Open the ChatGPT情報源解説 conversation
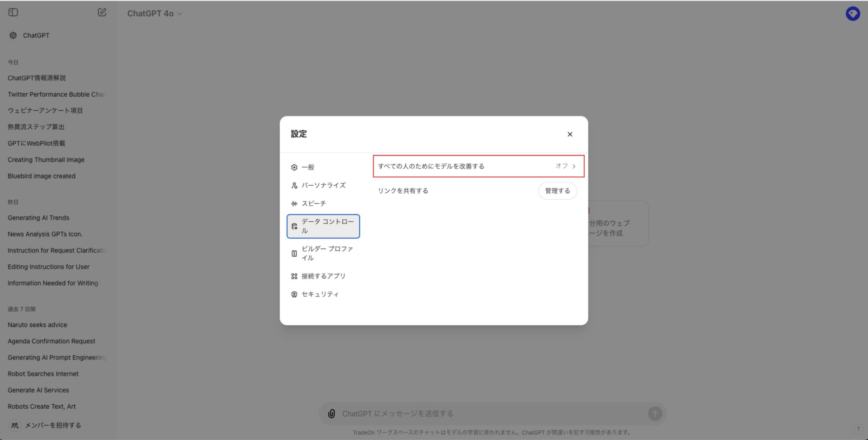Image resolution: width=868 pixels, height=440 pixels. click(37, 78)
